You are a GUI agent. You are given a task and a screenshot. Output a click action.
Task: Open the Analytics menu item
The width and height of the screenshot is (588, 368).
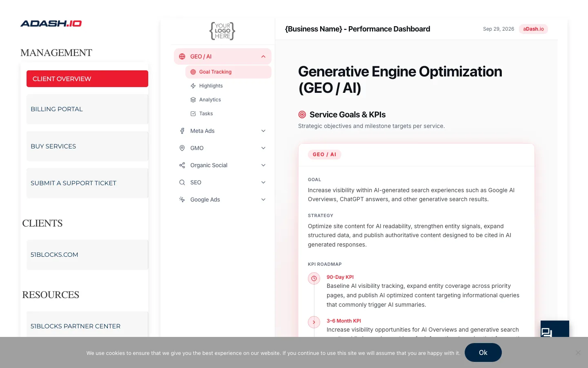[228, 100]
